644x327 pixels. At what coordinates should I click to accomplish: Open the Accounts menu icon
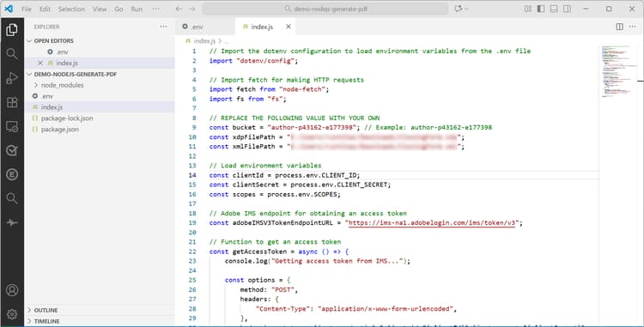point(12,290)
